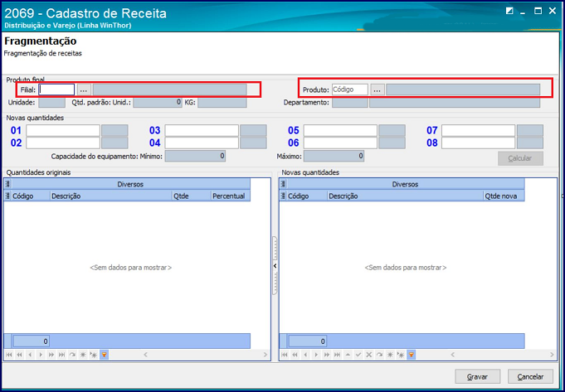Click quantity field 08
The image size is (565, 392).
(479, 143)
